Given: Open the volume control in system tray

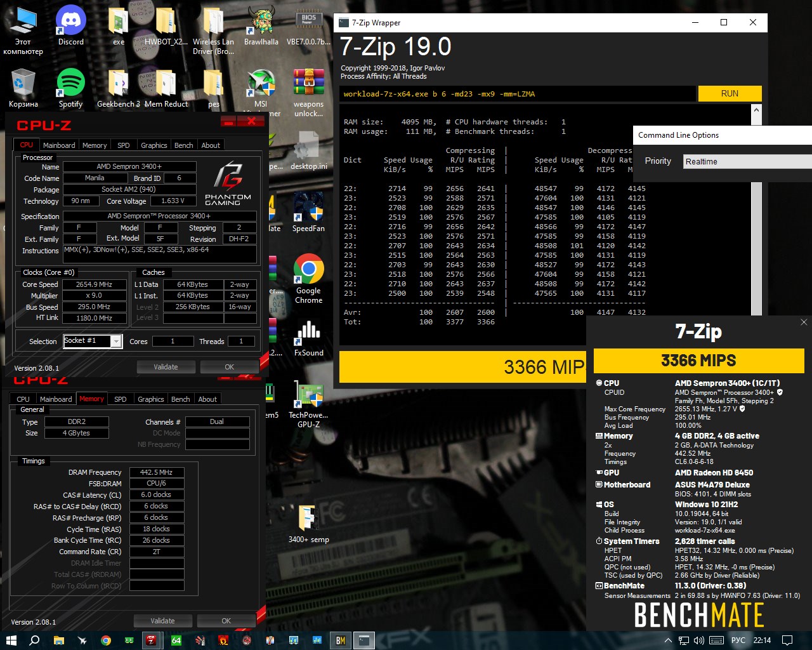Looking at the screenshot, I should pos(700,640).
